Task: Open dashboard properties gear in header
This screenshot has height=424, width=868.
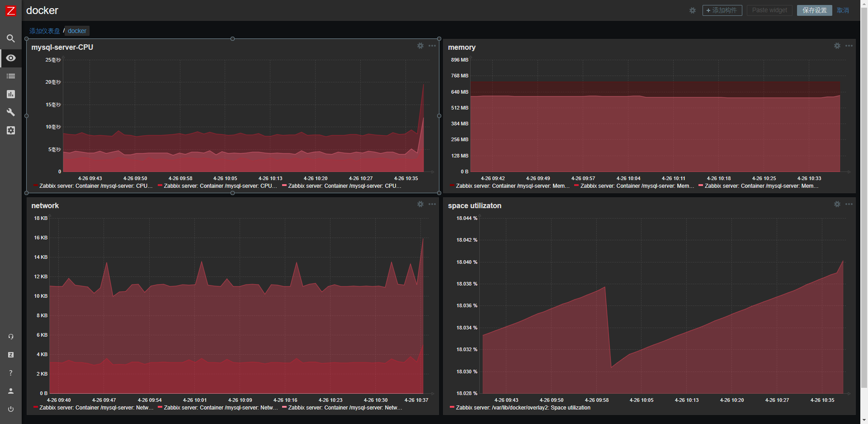Action: point(692,10)
